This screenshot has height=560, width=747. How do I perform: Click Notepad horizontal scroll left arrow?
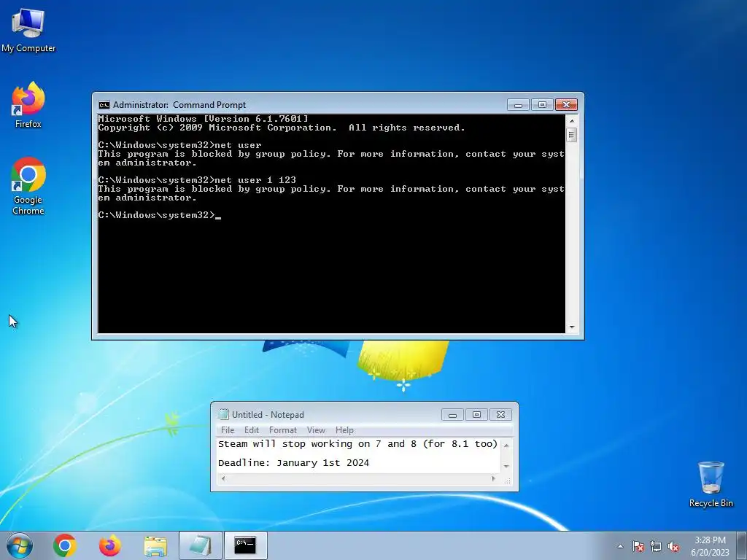[x=223, y=478]
